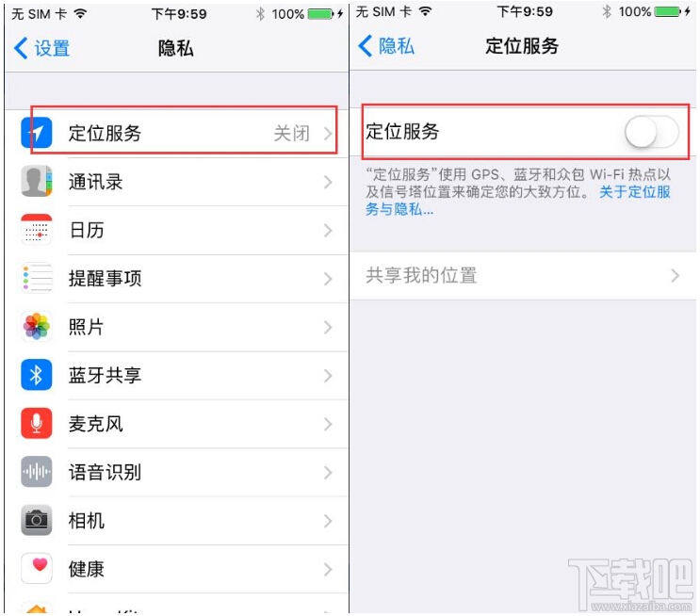Screen dimensions: 700x616
Task: Go back to 设置 from Privacy screen
Action: pos(41,48)
